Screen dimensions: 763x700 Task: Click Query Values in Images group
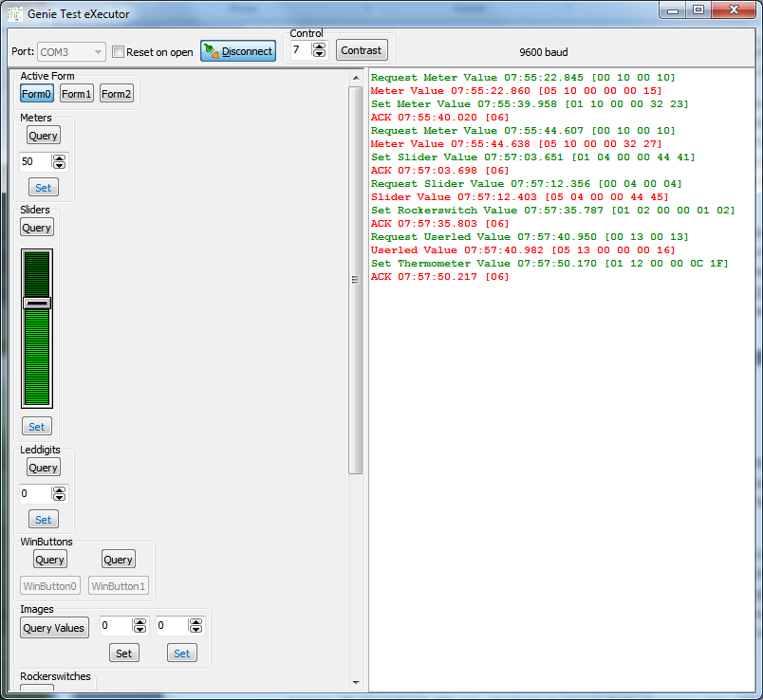coord(54,628)
